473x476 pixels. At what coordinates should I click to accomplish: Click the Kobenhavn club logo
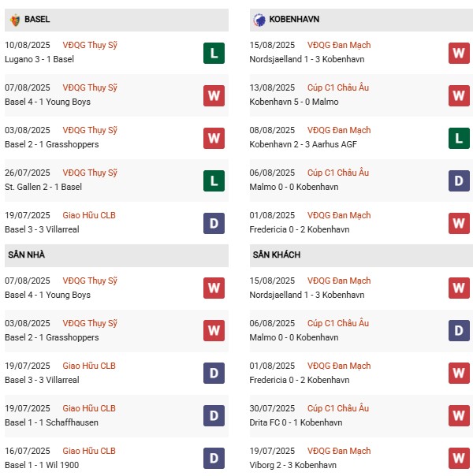click(259, 19)
